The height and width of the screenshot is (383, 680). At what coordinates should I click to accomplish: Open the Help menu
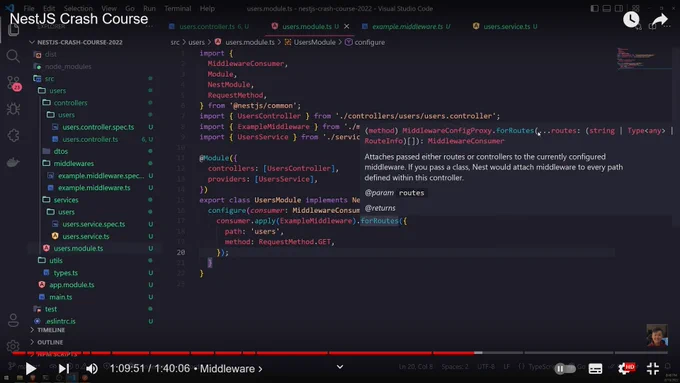(207, 8)
